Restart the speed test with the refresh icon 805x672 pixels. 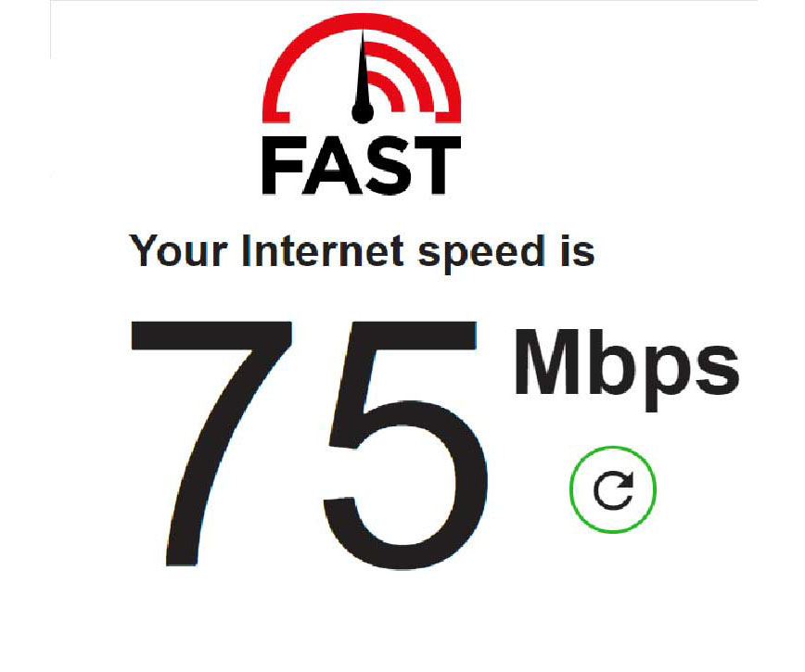[x=613, y=490]
